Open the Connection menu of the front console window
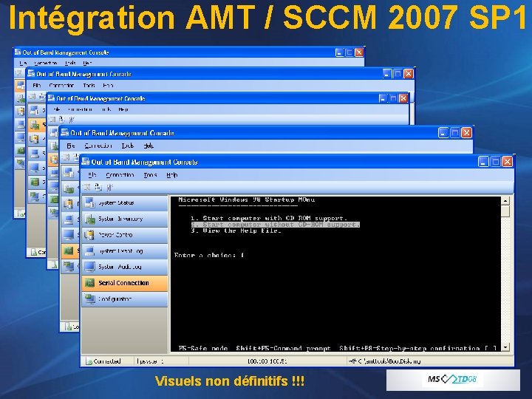 (120, 175)
